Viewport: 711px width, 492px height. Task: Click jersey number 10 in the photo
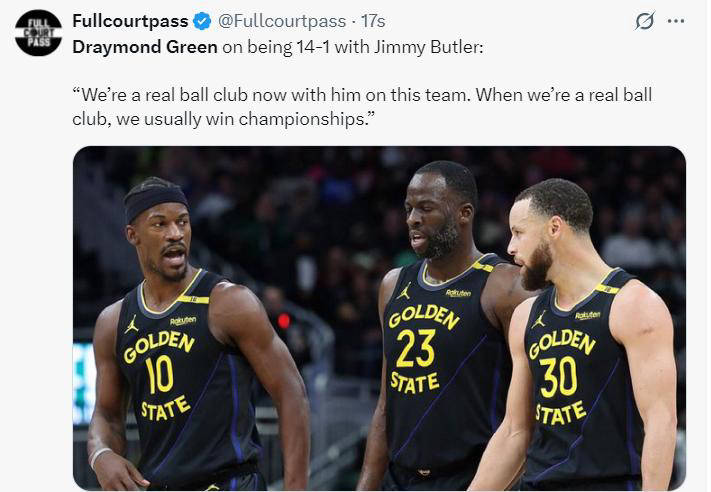(x=159, y=375)
